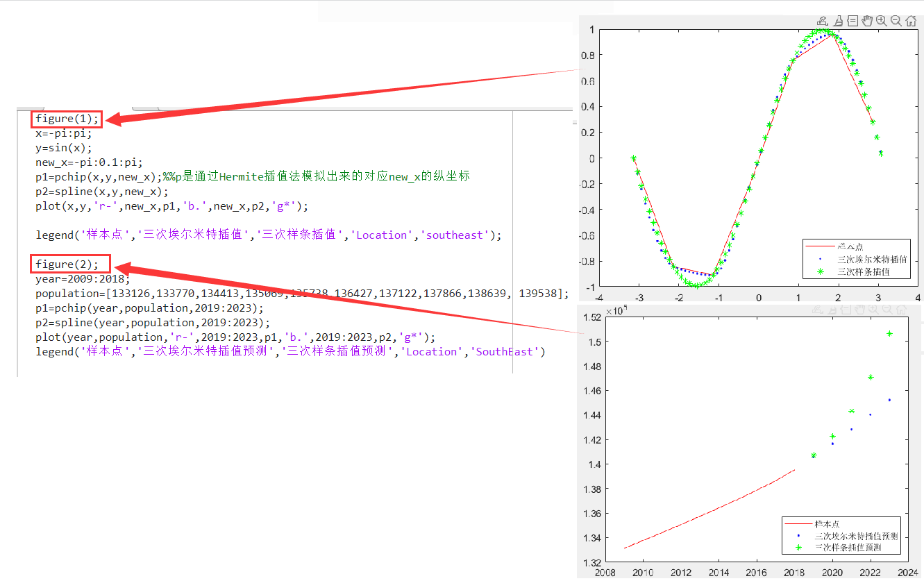Click the legend line with 'southeast'
Screen dimensions: 924x581
coord(269,235)
